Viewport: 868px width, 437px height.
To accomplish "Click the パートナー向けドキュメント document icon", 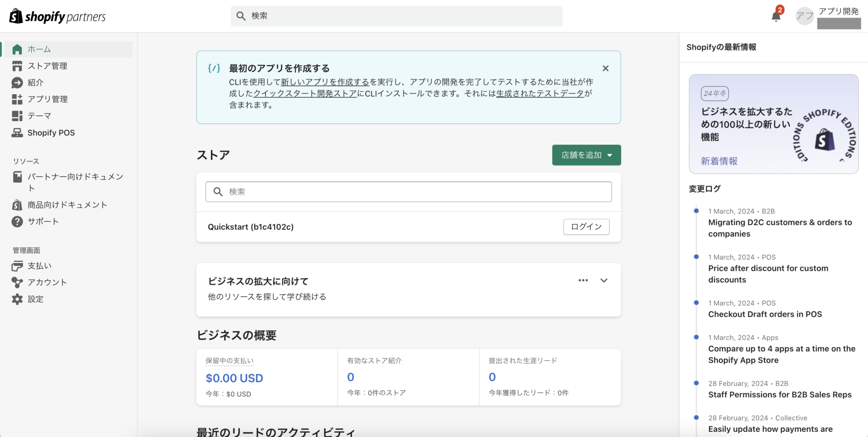I will (x=17, y=177).
